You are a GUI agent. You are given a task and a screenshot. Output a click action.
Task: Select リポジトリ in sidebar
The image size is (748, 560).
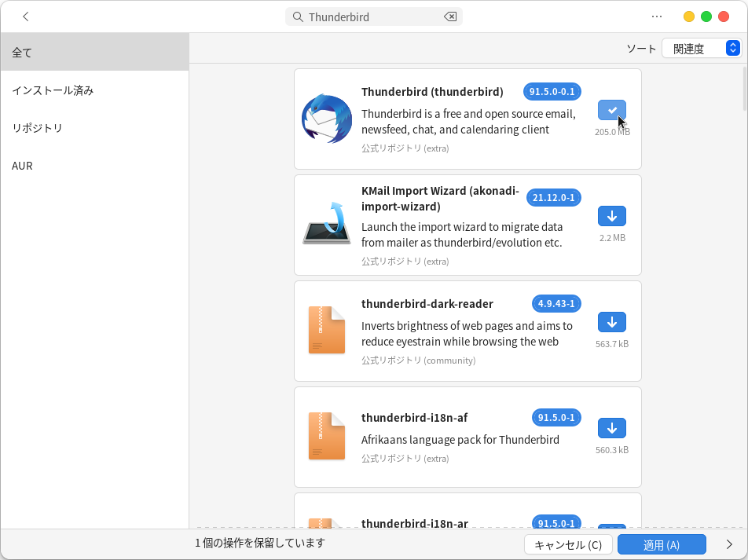coord(37,128)
